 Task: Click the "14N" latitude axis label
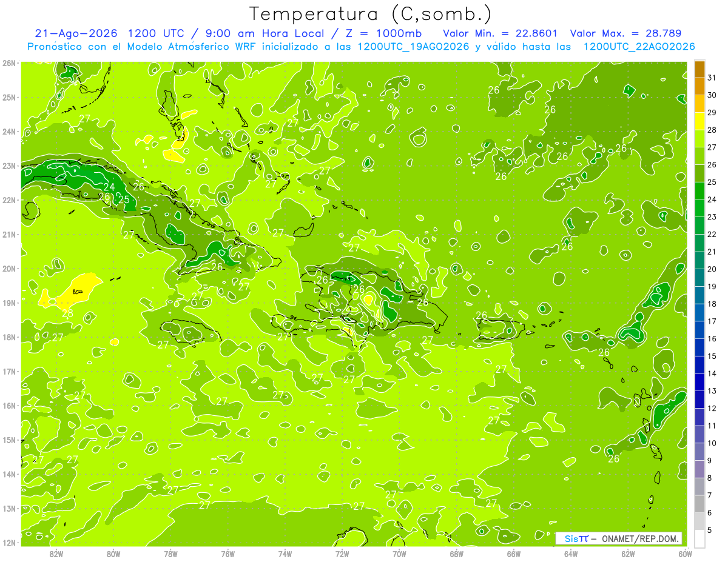coord(9,474)
